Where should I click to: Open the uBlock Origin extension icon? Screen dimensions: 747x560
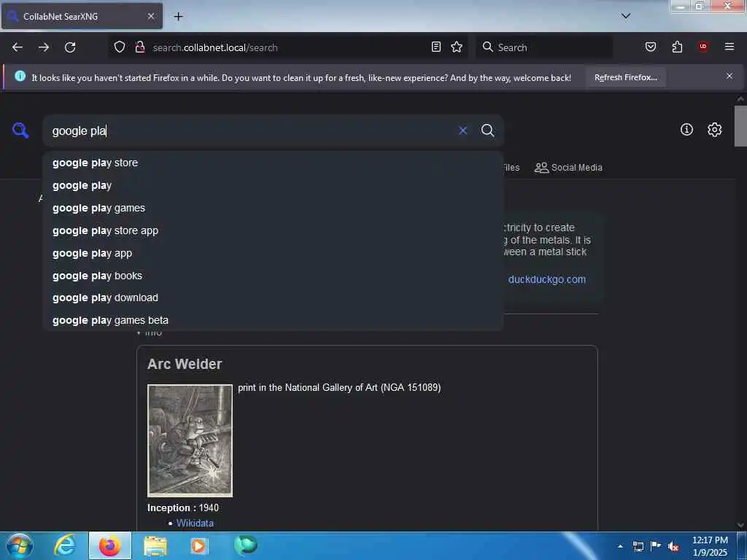pyautogui.click(x=703, y=47)
